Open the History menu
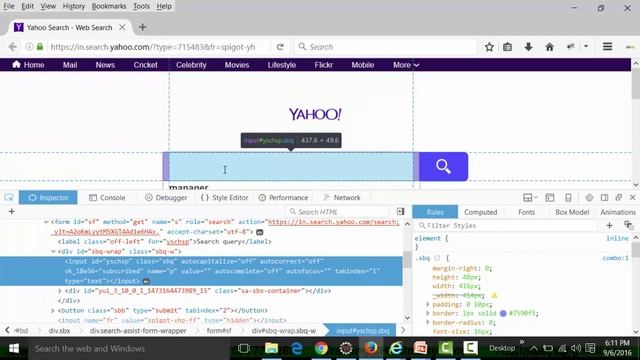This screenshot has width=640, height=360. coord(73,6)
